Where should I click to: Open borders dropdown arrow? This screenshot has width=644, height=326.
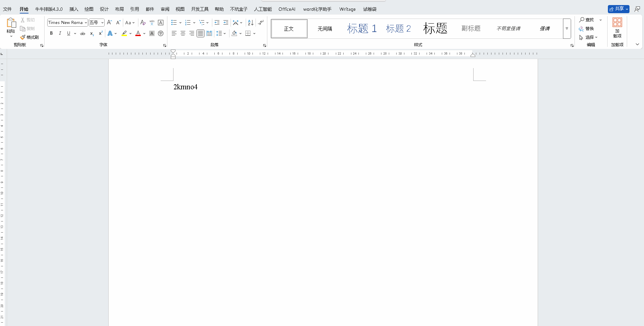(x=254, y=33)
